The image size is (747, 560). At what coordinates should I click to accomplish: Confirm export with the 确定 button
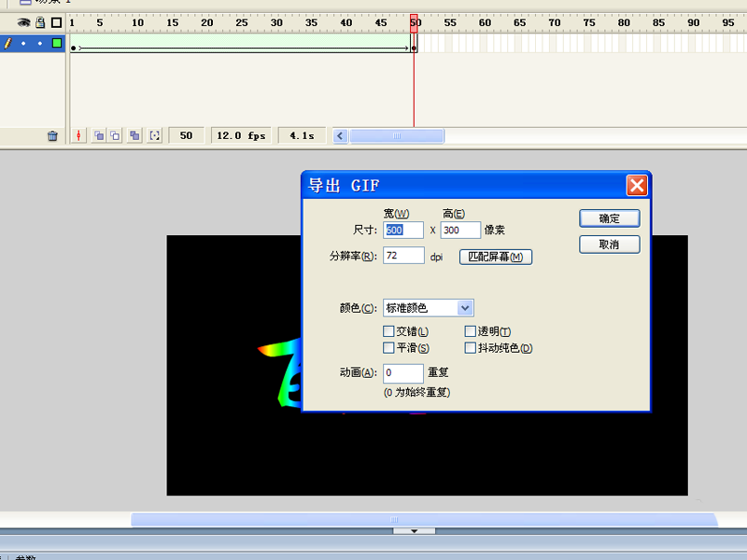[610, 218]
